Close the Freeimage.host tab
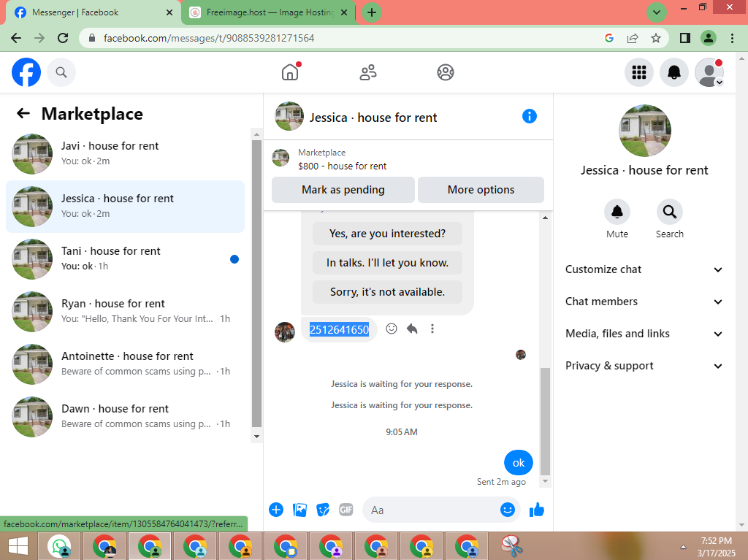748x560 pixels. tap(343, 12)
